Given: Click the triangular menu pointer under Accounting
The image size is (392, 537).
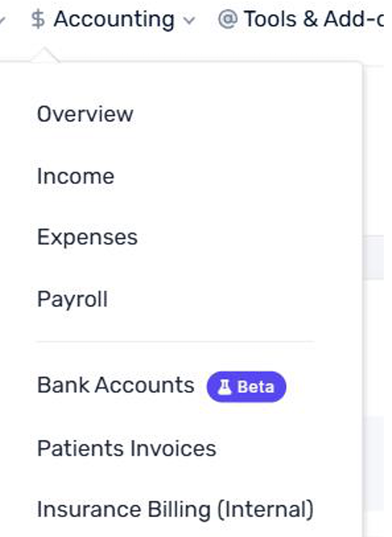Looking at the screenshot, I should [x=45, y=55].
